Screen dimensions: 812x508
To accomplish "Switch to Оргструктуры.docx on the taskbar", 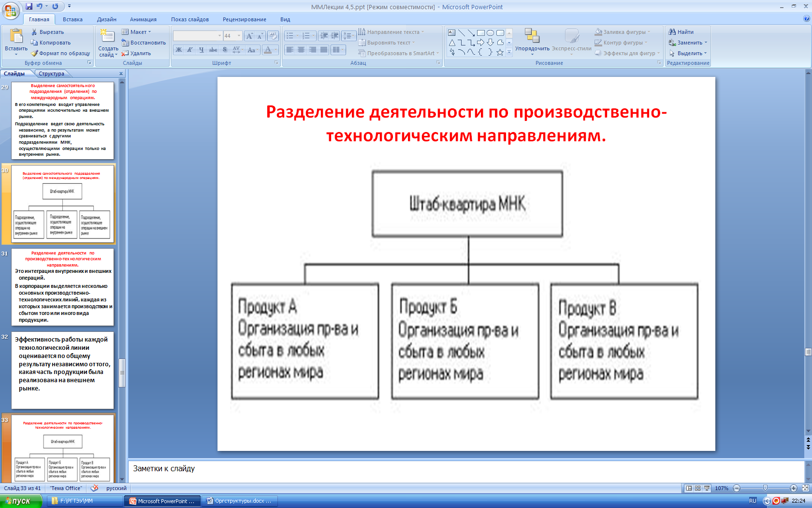I will click(x=239, y=501).
